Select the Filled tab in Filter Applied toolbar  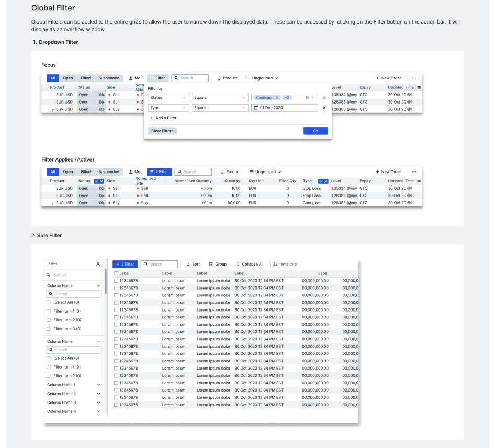click(x=85, y=172)
